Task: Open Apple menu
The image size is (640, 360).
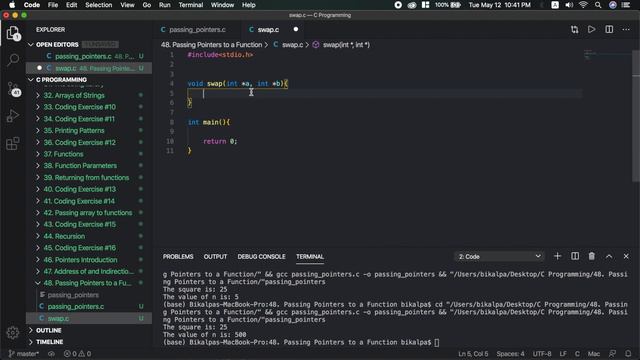Action: pos(12,5)
